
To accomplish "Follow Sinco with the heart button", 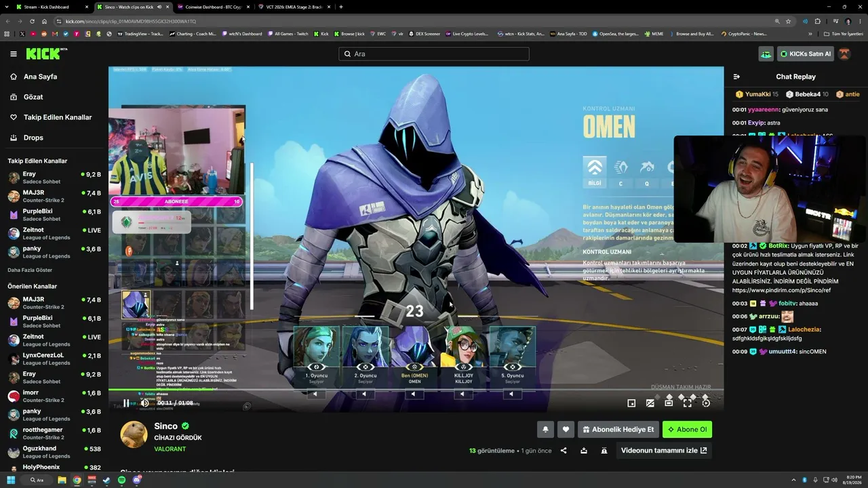I will 566,430.
